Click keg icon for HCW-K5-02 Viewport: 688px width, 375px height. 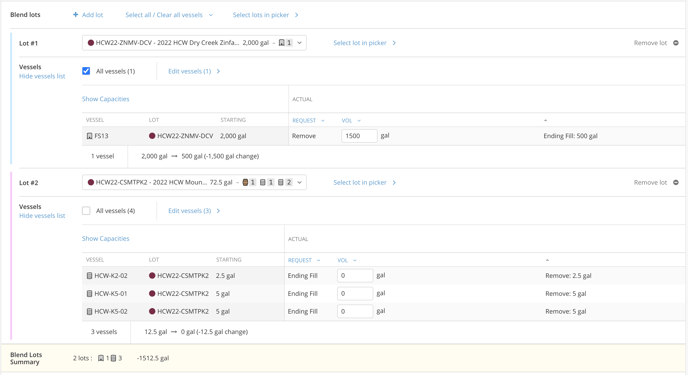90,311
